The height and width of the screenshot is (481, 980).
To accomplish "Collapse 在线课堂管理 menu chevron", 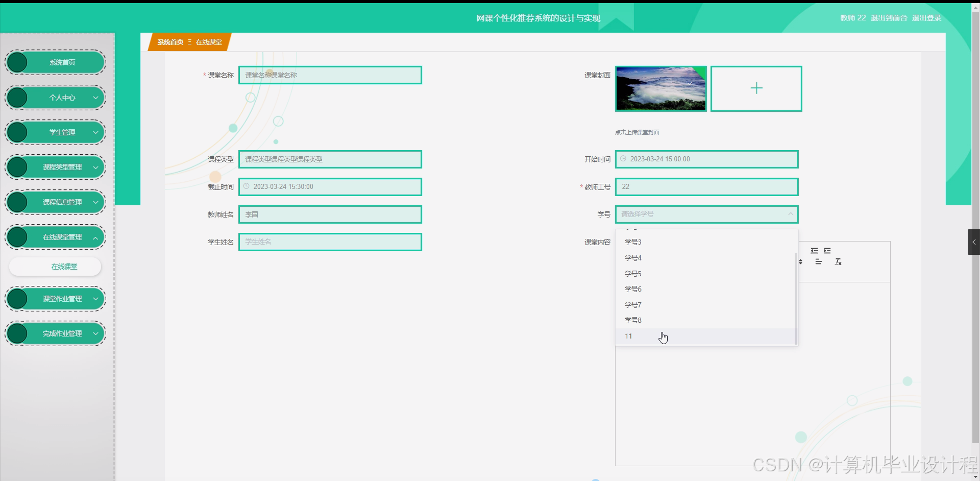I will click(95, 237).
